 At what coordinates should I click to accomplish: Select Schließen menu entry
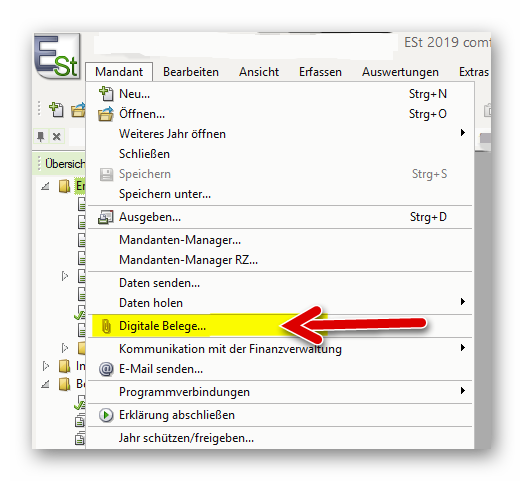[x=280, y=154]
